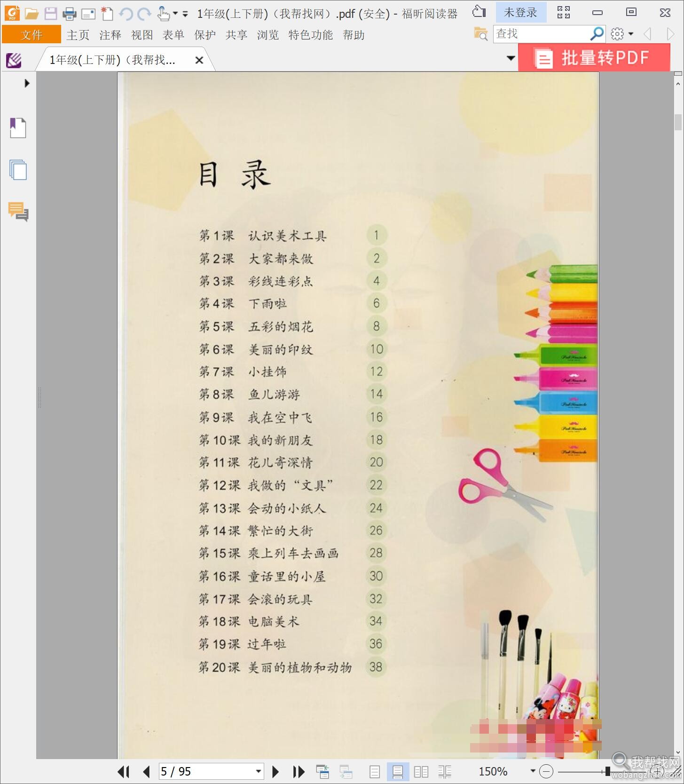Open the 帮助 menu
Image resolution: width=684 pixels, height=784 pixels.
click(x=354, y=35)
